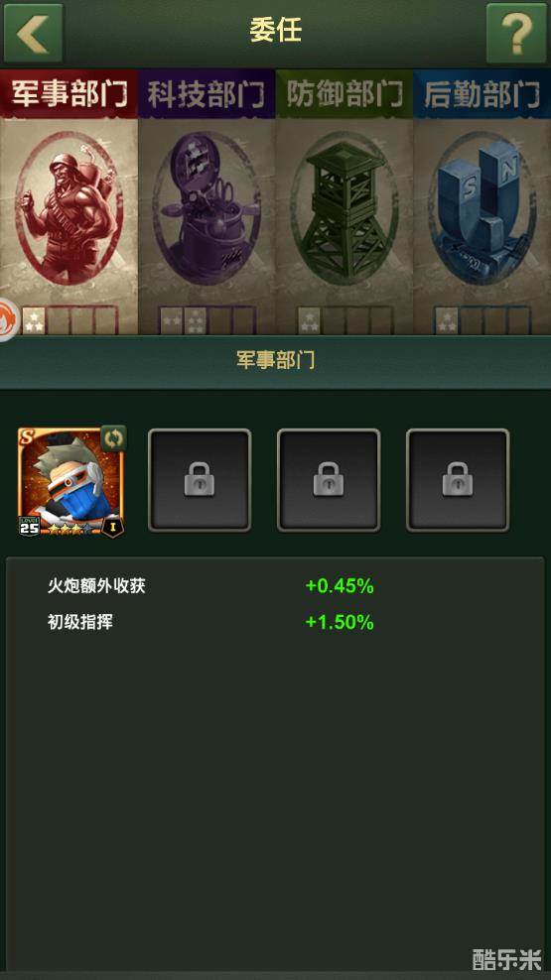Click star slots under 军事部门 card
Viewport: 551px width, 980px height.
pos(70,320)
